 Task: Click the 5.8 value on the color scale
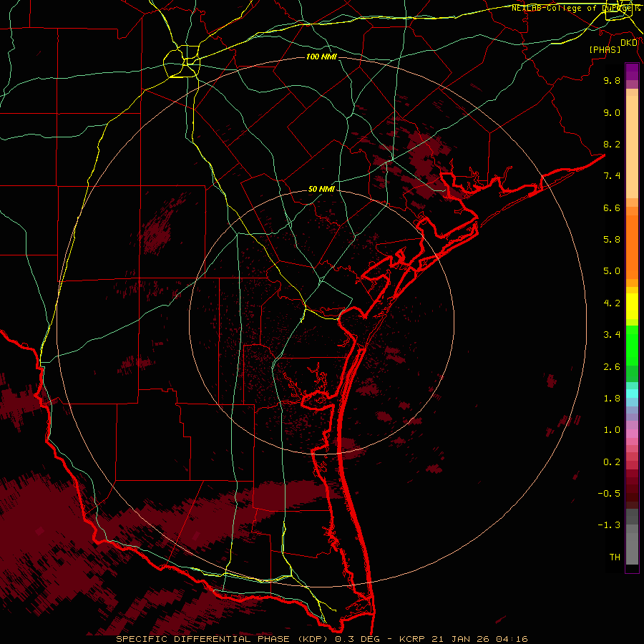pos(612,240)
